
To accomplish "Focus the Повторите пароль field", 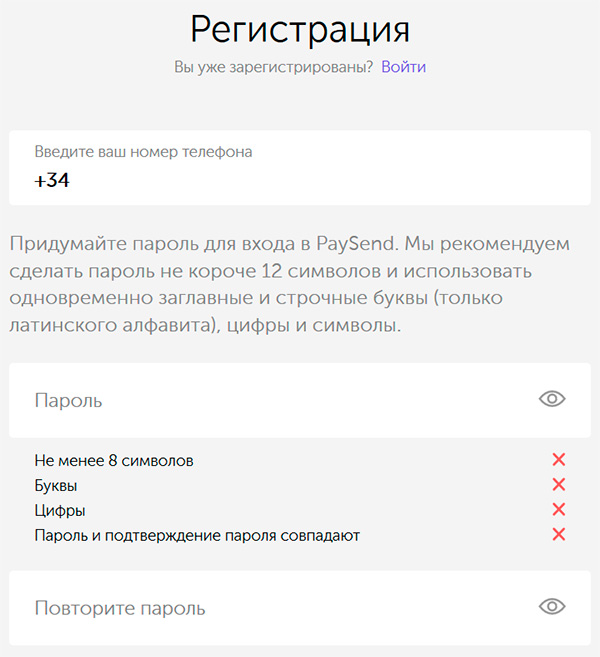I will point(270,608).
